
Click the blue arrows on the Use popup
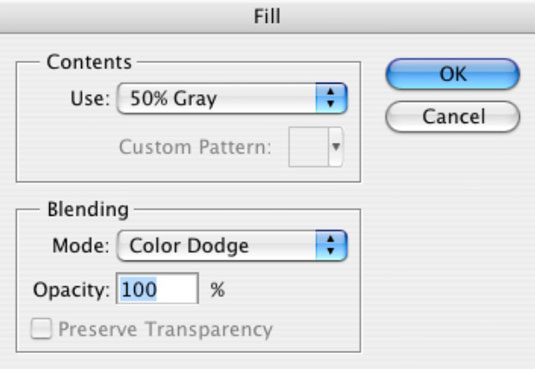331,98
